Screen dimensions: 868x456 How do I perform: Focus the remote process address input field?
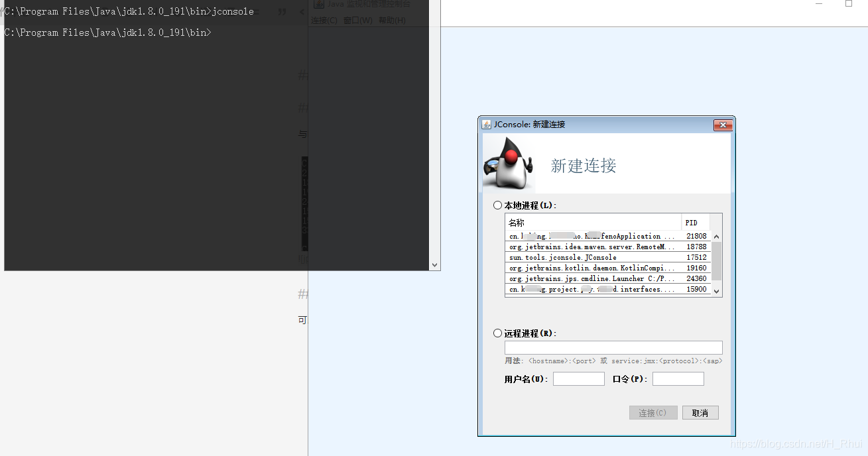pyautogui.click(x=613, y=347)
